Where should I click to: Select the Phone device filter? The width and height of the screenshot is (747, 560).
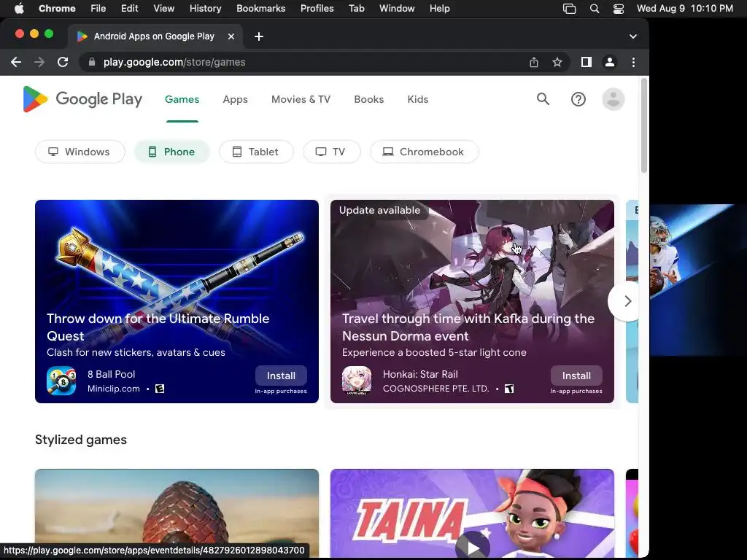pos(172,152)
